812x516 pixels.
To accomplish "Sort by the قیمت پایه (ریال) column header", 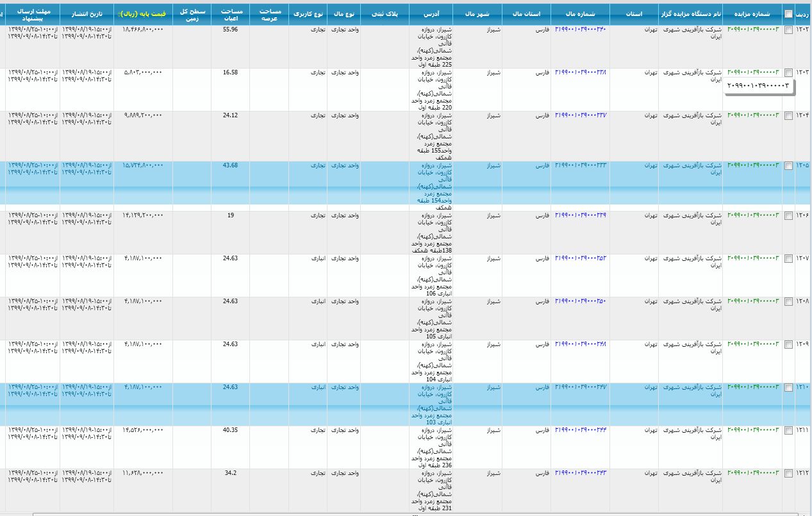I will (143, 13).
